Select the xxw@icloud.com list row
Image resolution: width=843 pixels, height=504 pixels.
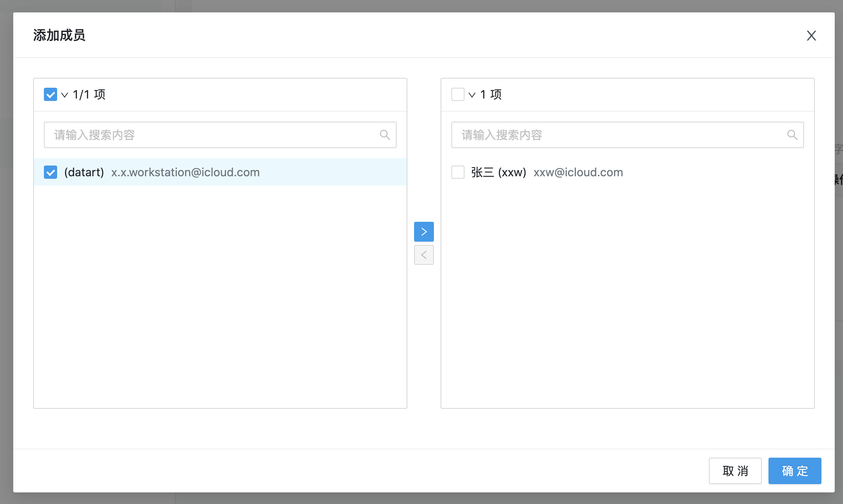point(628,172)
